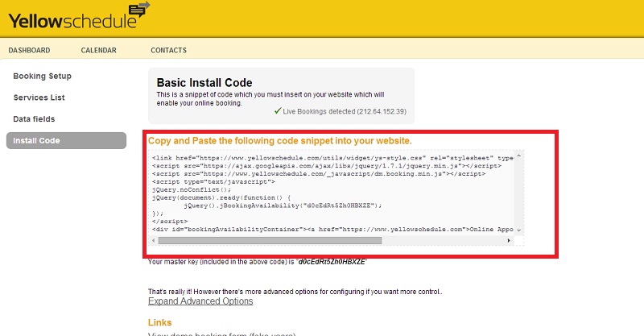Click inside the code snippet text area
Image resolution: width=644 pixels, height=336 pixels.
pos(332,193)
